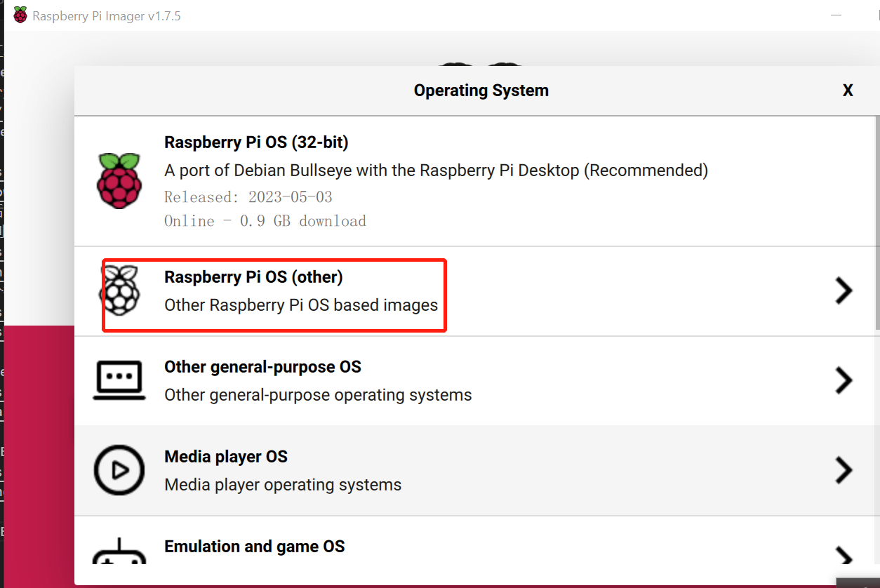
Task: Click the 'Operating System' dialog heading
Action: 481,91
